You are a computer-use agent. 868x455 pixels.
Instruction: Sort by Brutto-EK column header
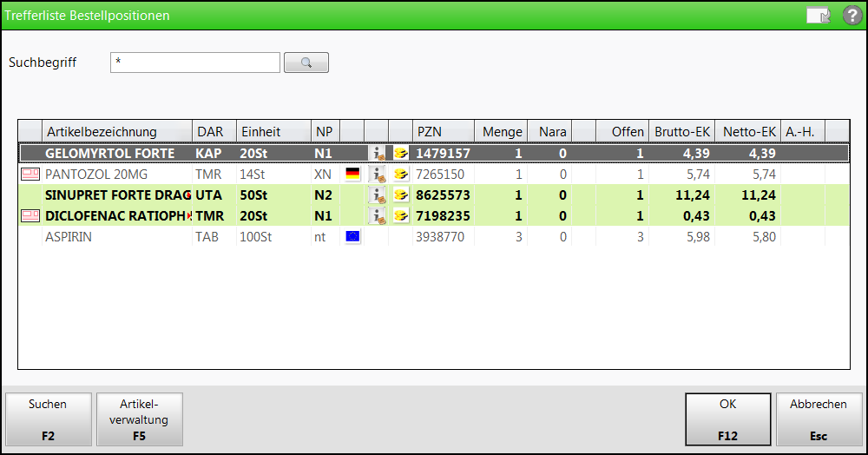(682, 132)
